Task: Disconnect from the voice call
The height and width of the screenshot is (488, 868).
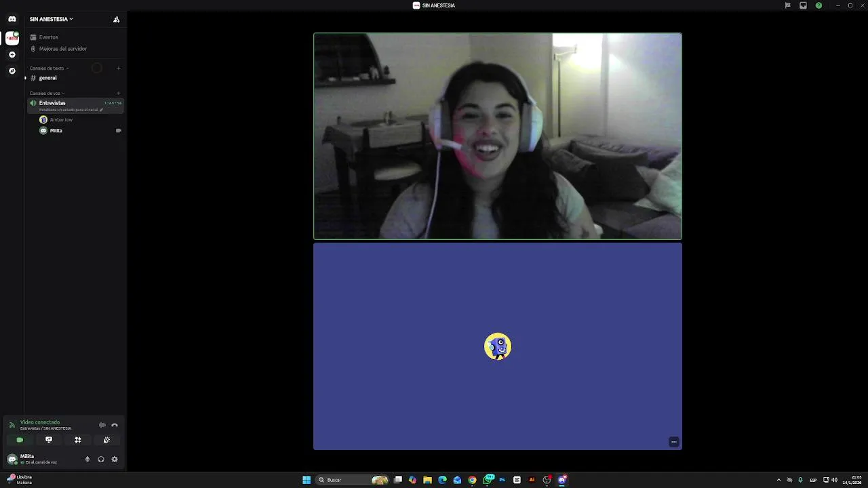Action: [x=115, y=425]
